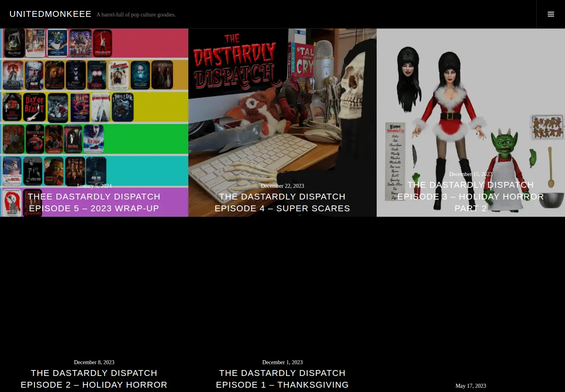Click the December 8, 2023 date
The height and width of the screenshot is (392, 565).
[x=94, y=362]
